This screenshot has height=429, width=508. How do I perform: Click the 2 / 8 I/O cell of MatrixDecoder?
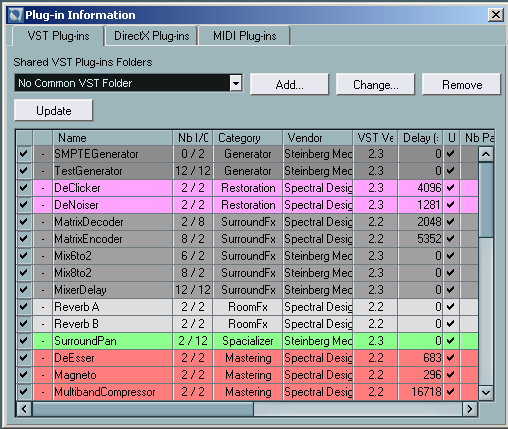(193, 222)
